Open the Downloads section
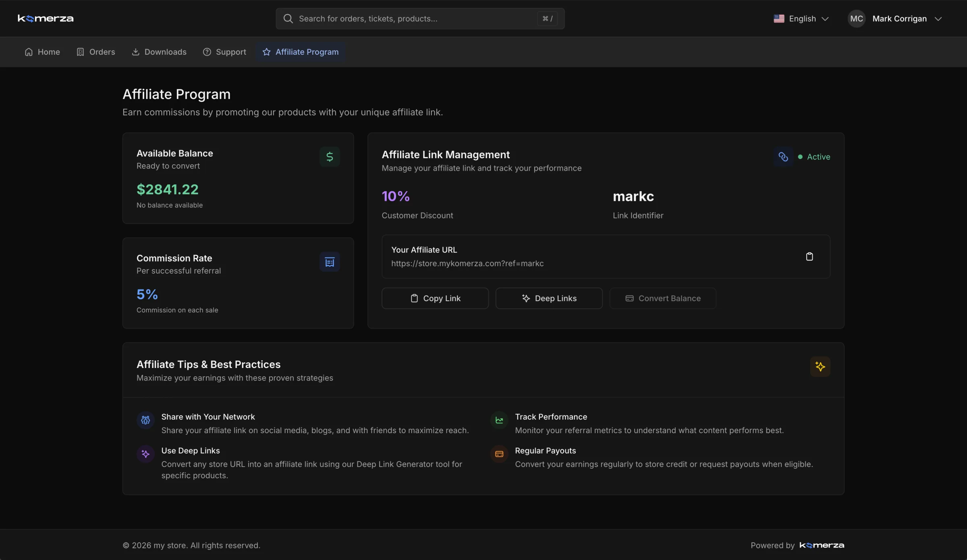 point(159,52)
